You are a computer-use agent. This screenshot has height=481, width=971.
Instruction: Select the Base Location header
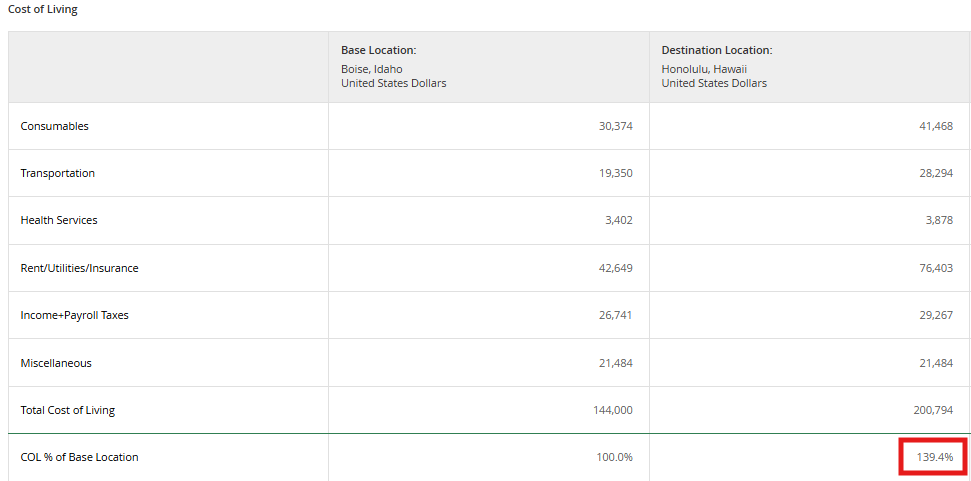(x=378, y=51)
